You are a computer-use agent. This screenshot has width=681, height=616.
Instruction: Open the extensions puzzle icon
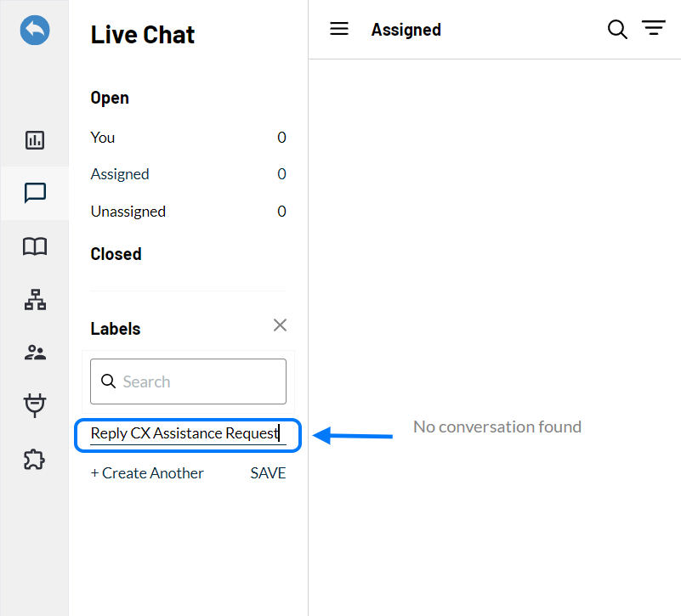coord(35,460)
